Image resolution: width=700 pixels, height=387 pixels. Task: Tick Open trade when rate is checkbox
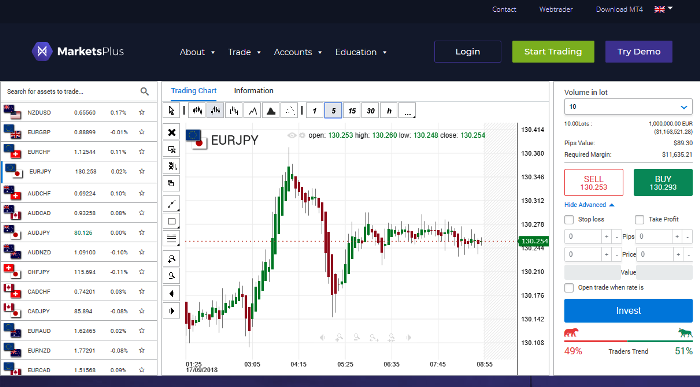coord(569,288)
